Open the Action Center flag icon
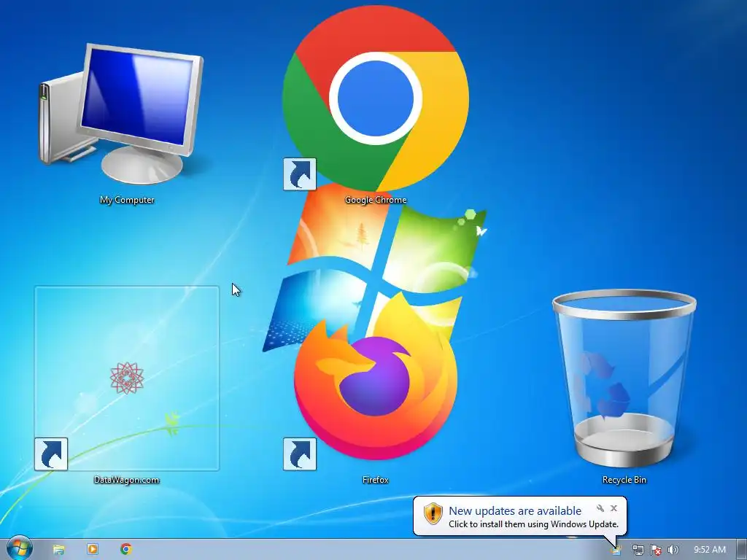The height and width of the screenshot is (560, 747). (x=656, y=550)
